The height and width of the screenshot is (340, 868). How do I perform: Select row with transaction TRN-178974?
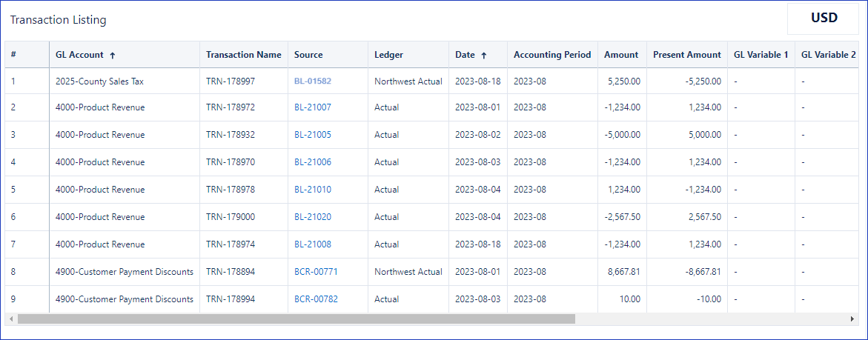(x=432, y=244)
